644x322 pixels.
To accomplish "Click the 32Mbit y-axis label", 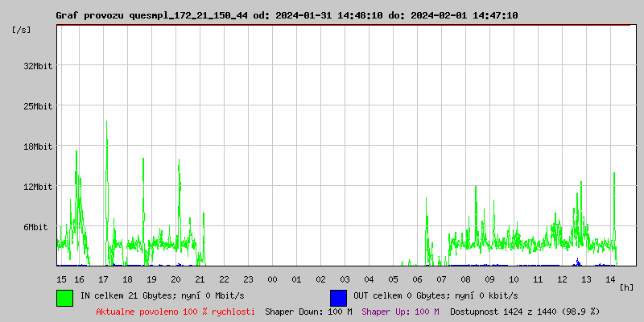I will coord(38,66).
